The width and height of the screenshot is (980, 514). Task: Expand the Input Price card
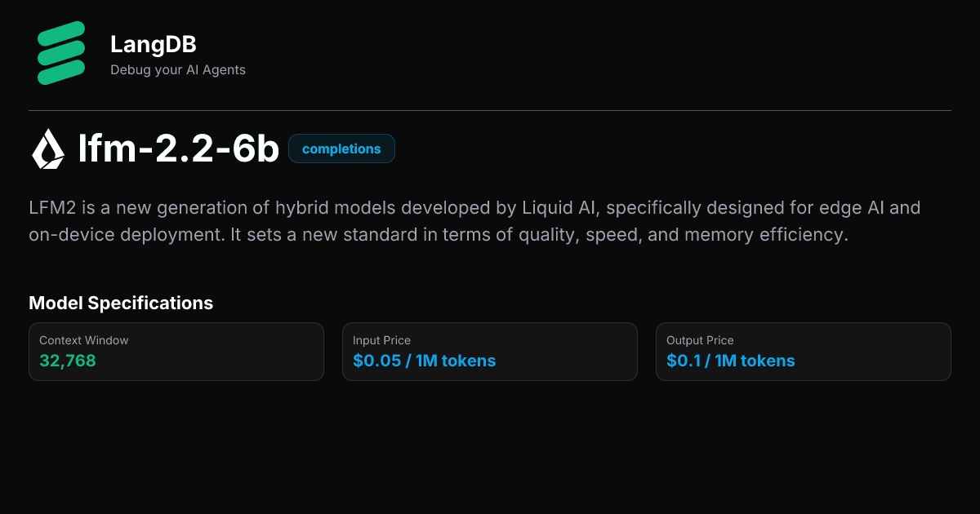pos(490,351)
